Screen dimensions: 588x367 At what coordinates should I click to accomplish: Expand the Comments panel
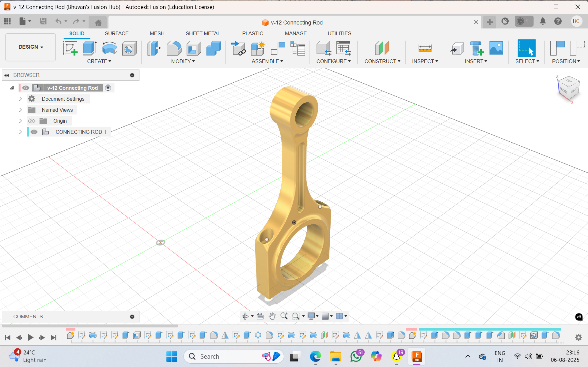pyautogui.click(x=132, y=316)
